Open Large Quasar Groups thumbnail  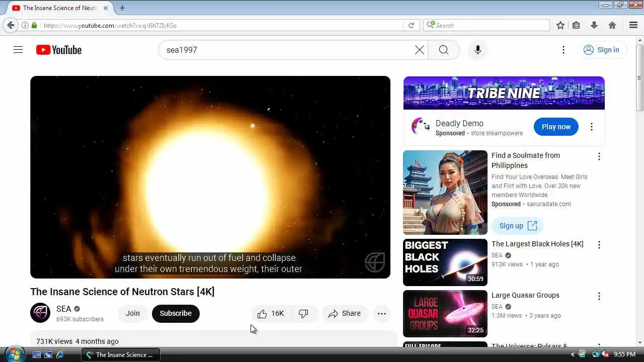[x=445, y=314]
